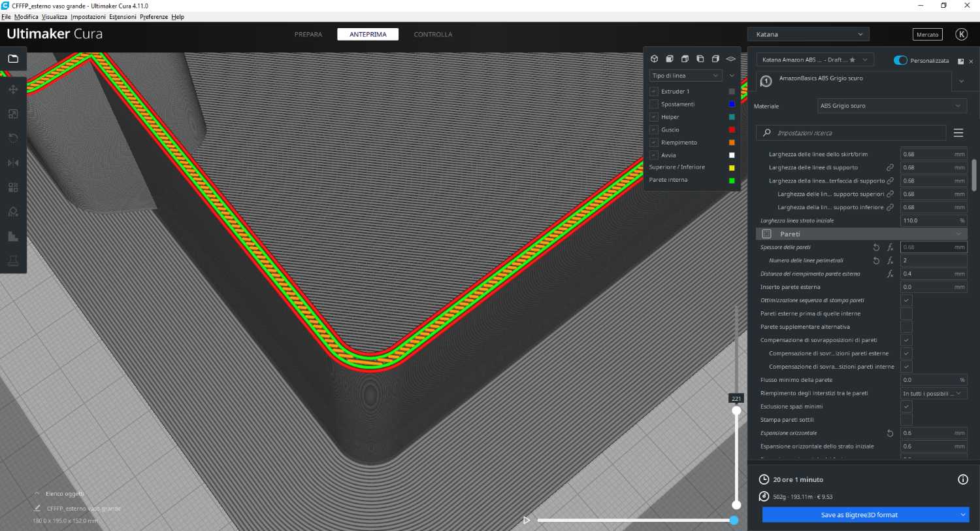980x531 pixels.
Task: Click the top view cube icon
Action: coord(685,59)
